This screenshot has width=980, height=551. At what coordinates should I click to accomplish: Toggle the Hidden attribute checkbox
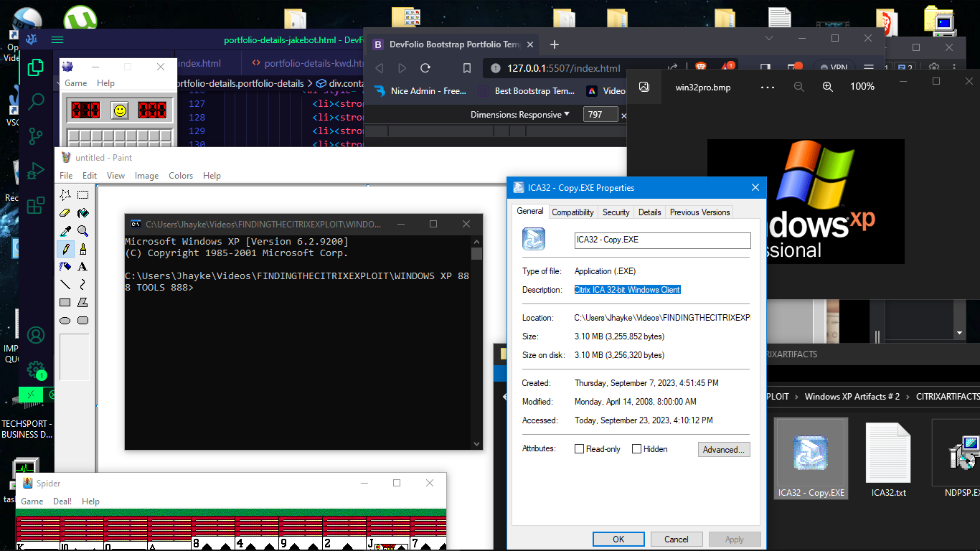636,449
